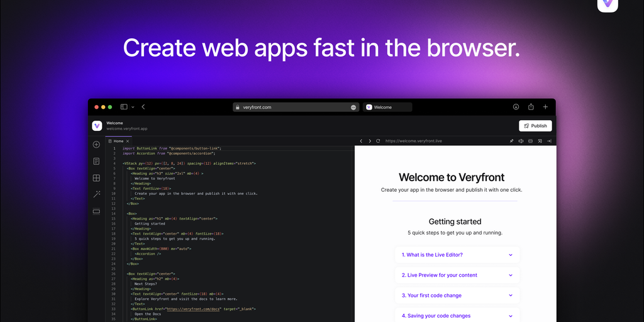Viewport: 644px width, 322px height.
Task: Expand 'Your first code change' accordion
Action: pos(457,296)
